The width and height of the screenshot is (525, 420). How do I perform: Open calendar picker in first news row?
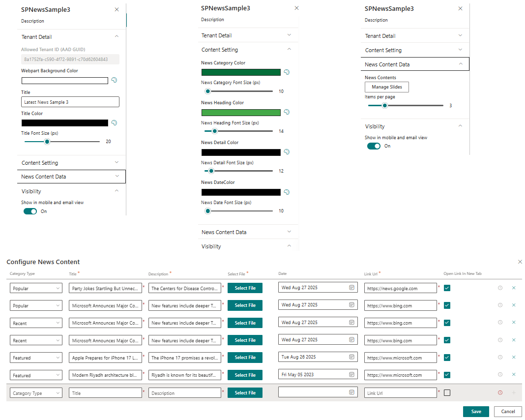[x=351, y=287]
